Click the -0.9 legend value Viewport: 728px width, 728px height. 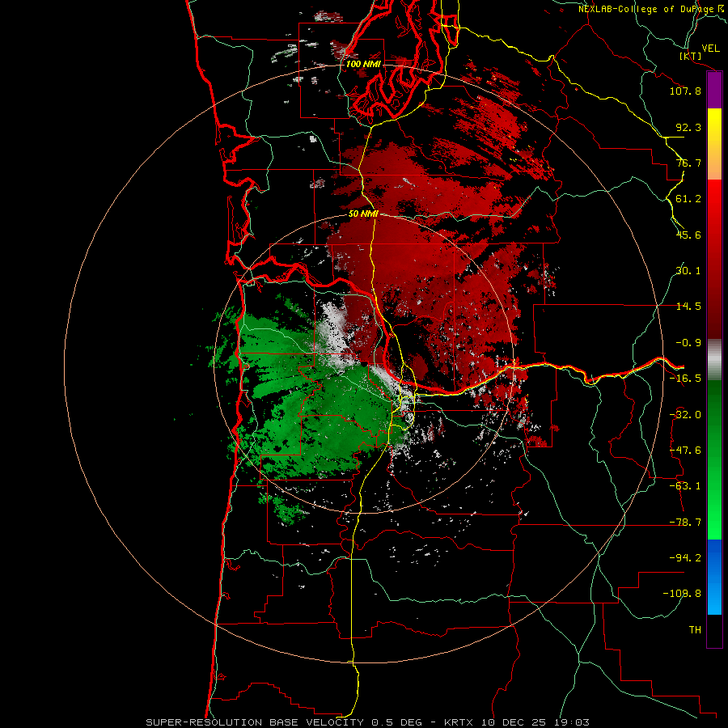688,343
